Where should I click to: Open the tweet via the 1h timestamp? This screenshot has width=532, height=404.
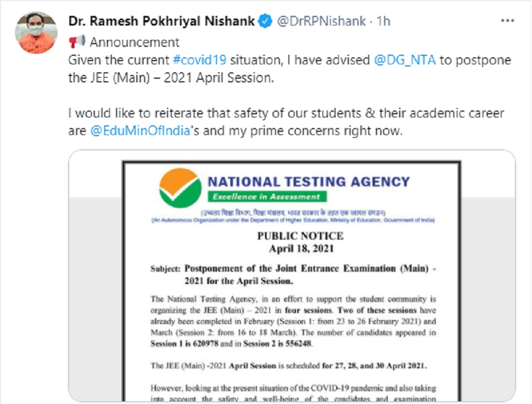(x=383, y=21)
